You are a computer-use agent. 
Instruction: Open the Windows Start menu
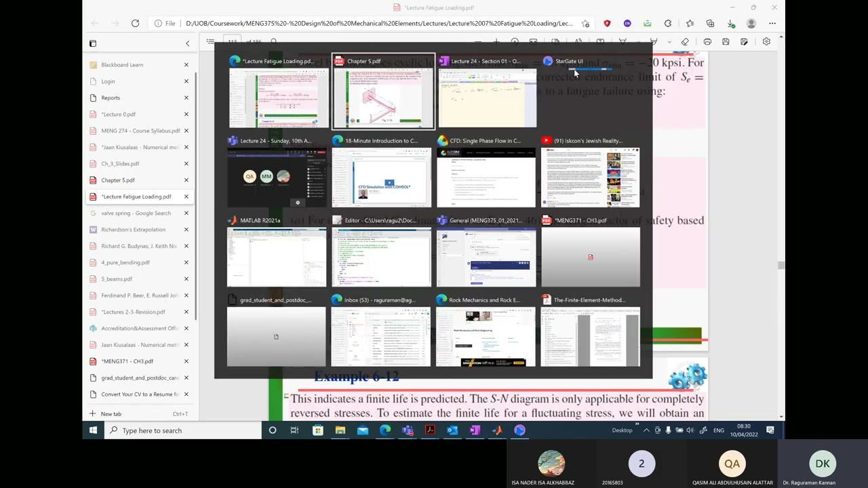[93, 430]
